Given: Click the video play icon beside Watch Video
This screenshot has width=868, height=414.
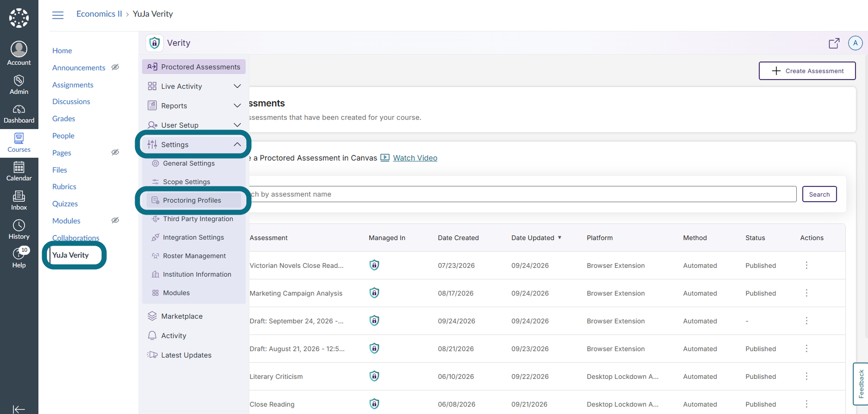Looking at the screenshot, I should coord(385,158).
